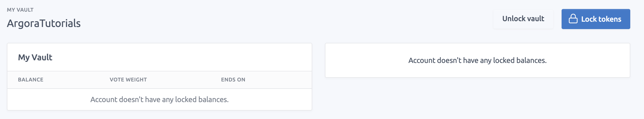Click the padlock icon on Lock tokens
644x119 pixels.
573,19
